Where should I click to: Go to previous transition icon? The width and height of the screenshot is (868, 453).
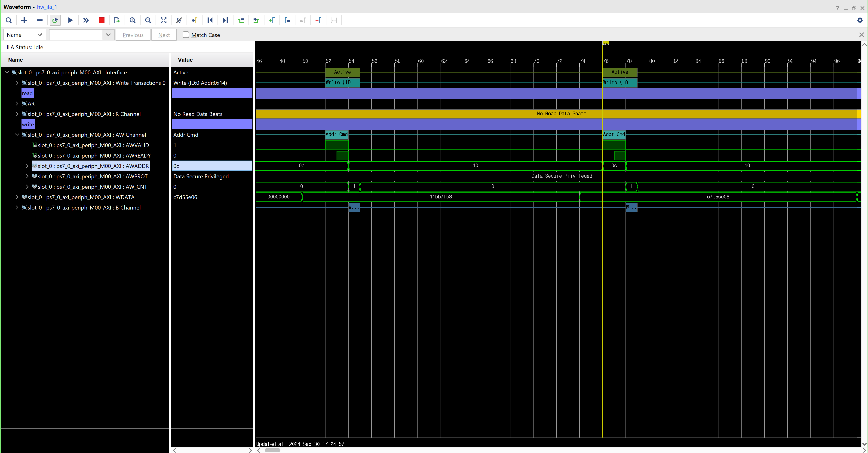click(241, 20)
